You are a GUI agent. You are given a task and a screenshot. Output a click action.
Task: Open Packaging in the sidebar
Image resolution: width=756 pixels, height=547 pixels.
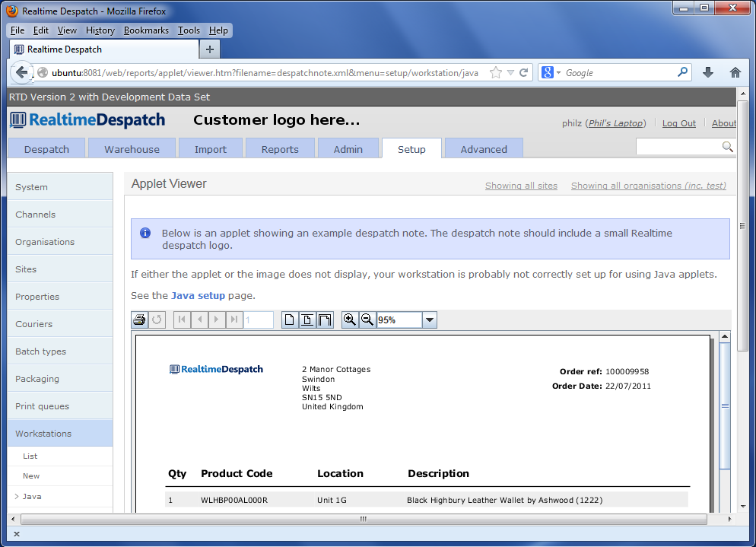click(x=60, y=379)
